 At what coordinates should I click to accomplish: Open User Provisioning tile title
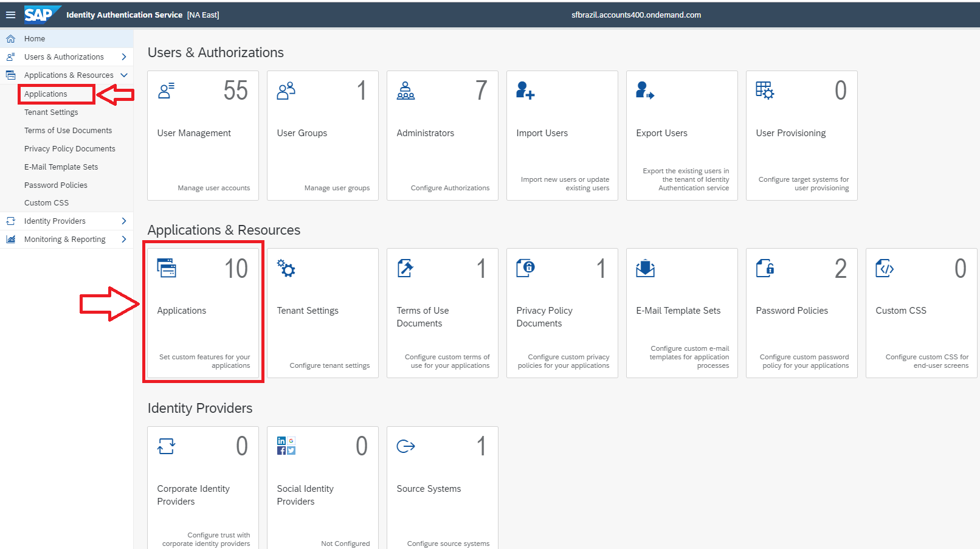pyautogui.click(x=791, y=133)
